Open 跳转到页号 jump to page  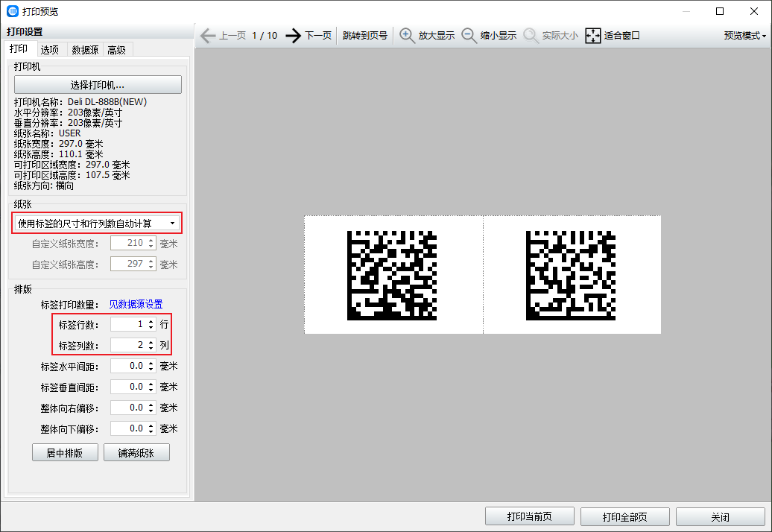365,36
